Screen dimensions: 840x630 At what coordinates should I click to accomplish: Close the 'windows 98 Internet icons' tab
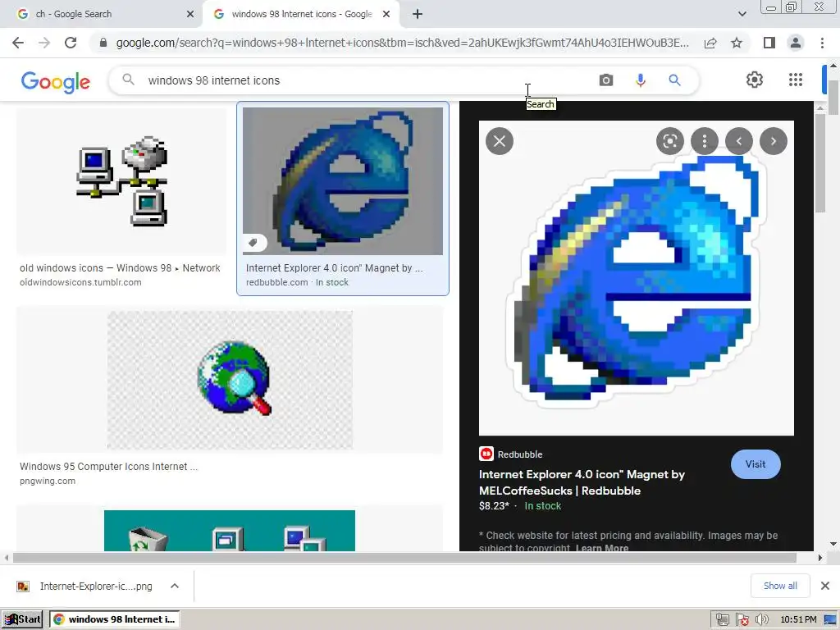click(x=386, y=14)
